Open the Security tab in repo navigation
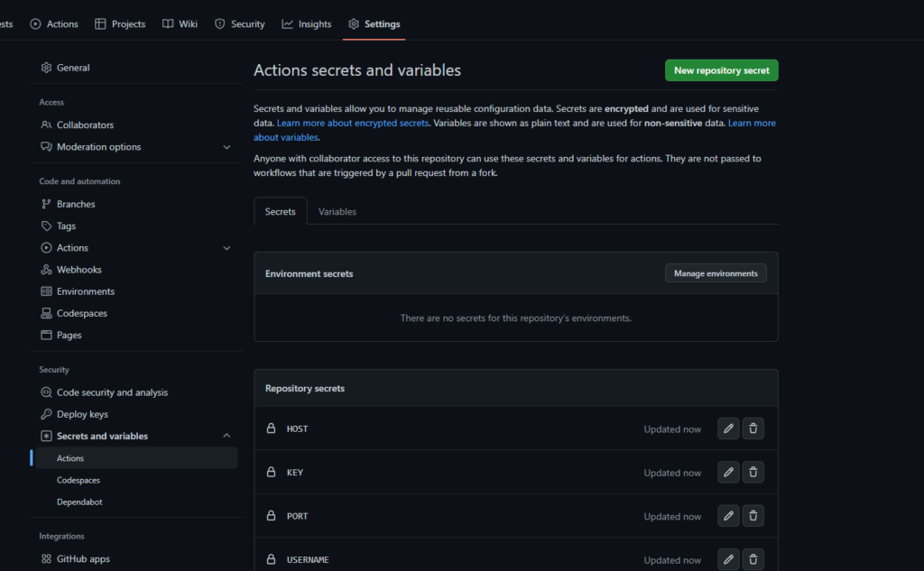Viewport: 924px width, 571px height. 239,24
